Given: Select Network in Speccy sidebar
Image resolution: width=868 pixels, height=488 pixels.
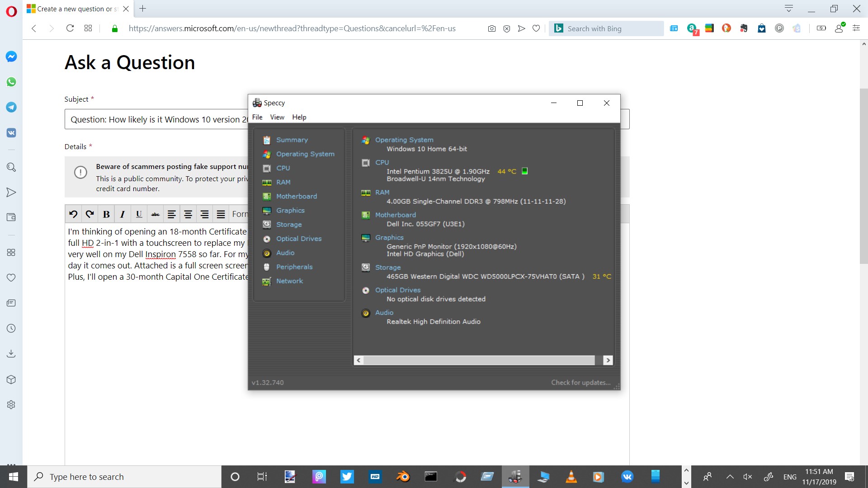Looking at the screenshot, I should tap(289, 281).
